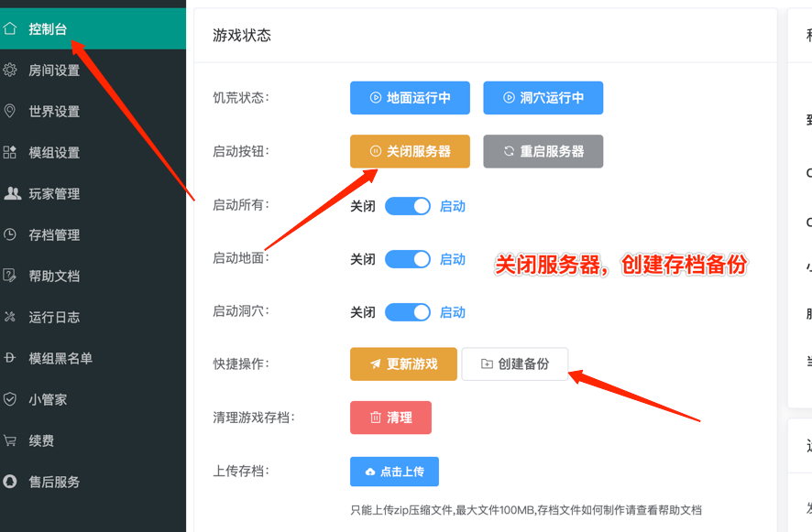812x532 pixels.
Task: Click the blue 点击上传 button
Action: click(394, 472)
